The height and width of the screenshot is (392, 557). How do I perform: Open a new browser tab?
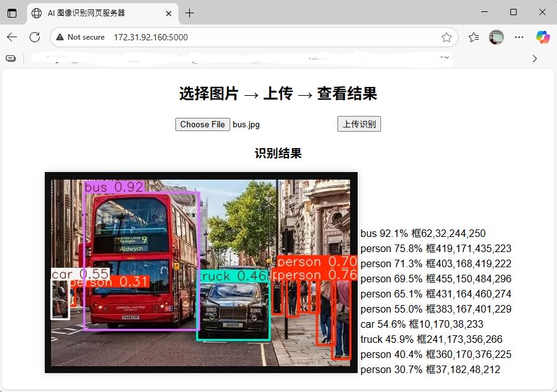coord(190,13)
